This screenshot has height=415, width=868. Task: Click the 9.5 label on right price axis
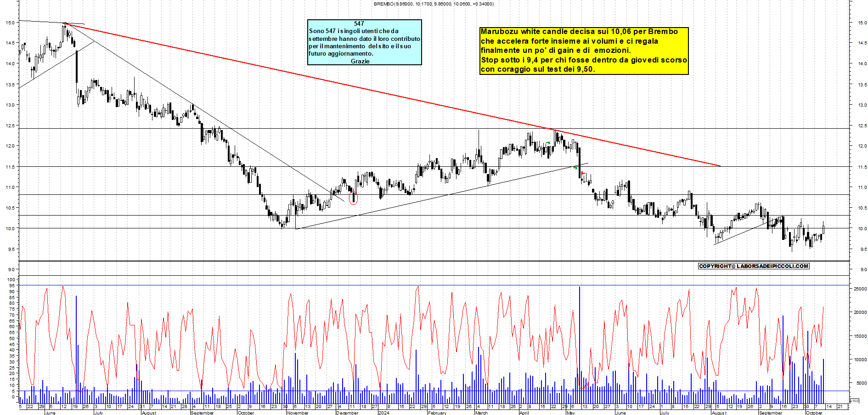pos(863,249)
